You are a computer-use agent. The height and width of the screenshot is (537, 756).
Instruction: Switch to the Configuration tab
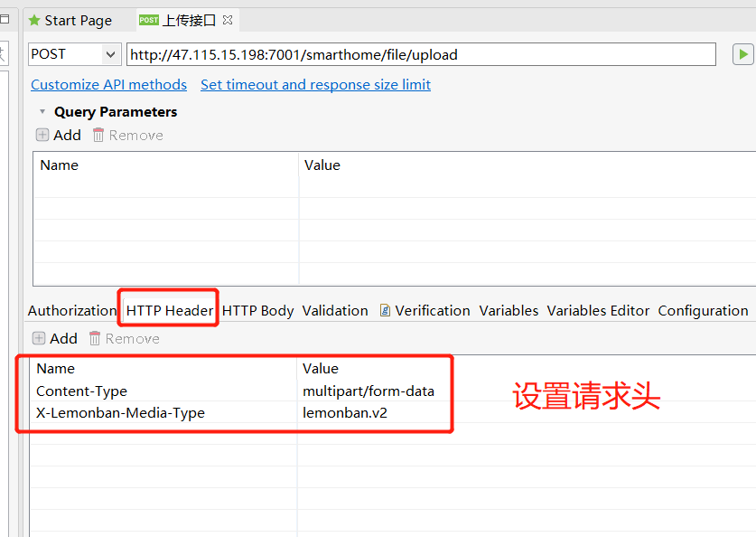point(703,310)
